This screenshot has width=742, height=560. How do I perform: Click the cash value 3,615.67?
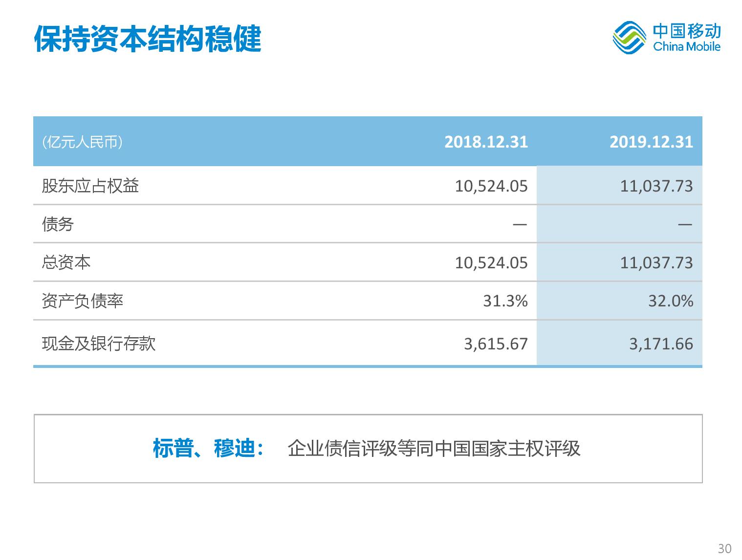[496, 344]
